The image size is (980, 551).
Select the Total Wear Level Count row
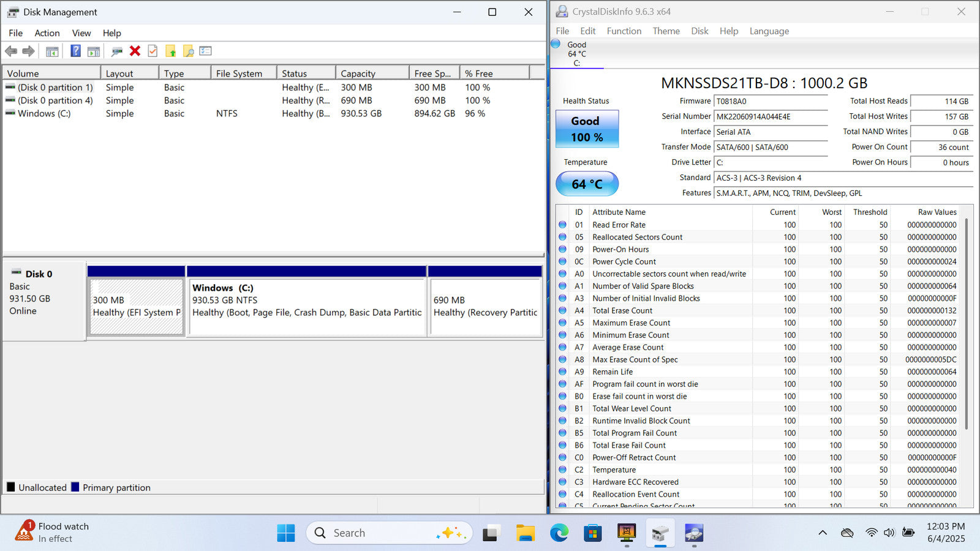pos(758,408)
